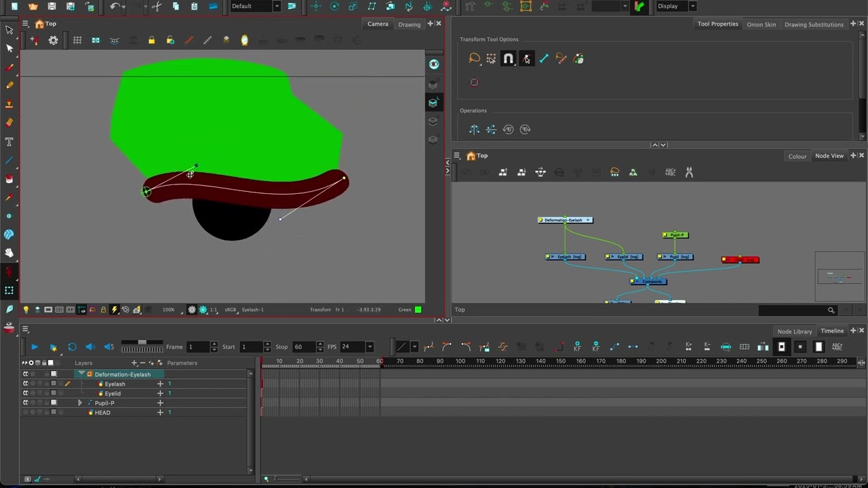Select the Text tool in left toolbar
The image size is (868, 488).
tap(9, 142)
